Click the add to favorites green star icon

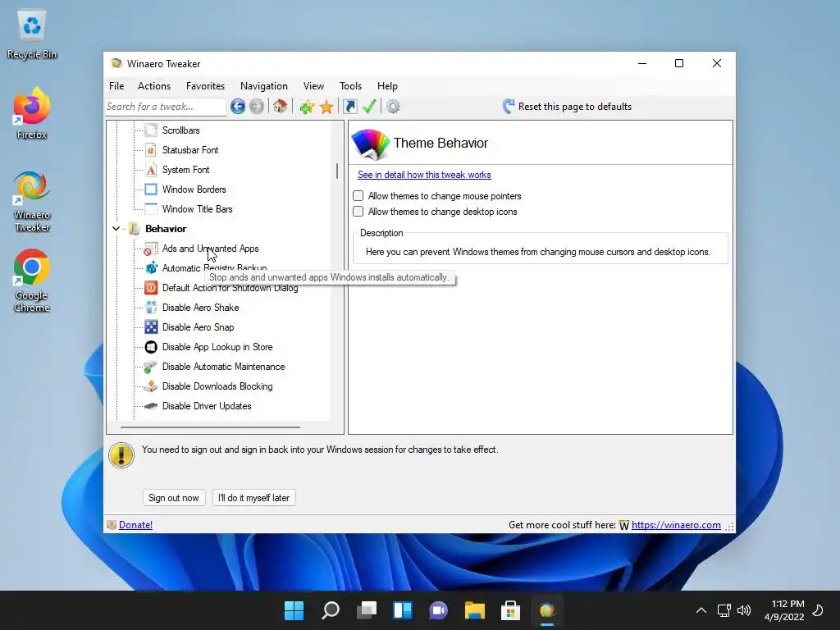[307, 107]
